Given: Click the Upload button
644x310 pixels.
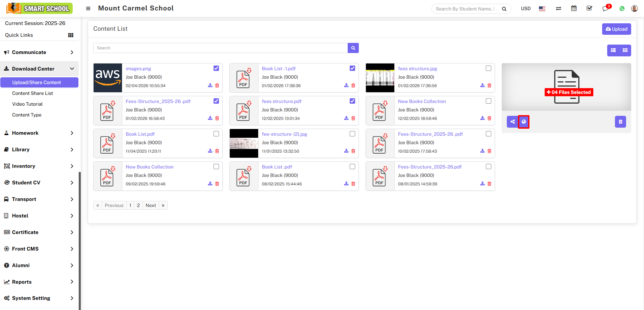Looking at the screenshot, I should 616,29.
